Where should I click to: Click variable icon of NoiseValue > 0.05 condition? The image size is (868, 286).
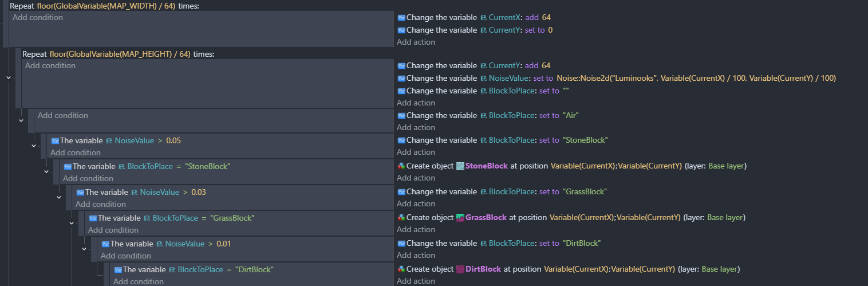point(55,140)
